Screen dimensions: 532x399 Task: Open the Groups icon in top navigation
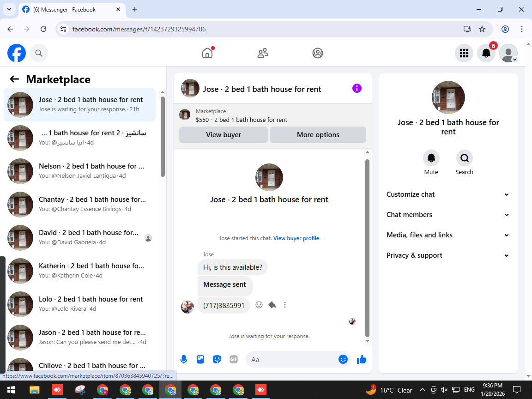pyautogui.click(x=318, y=53)
